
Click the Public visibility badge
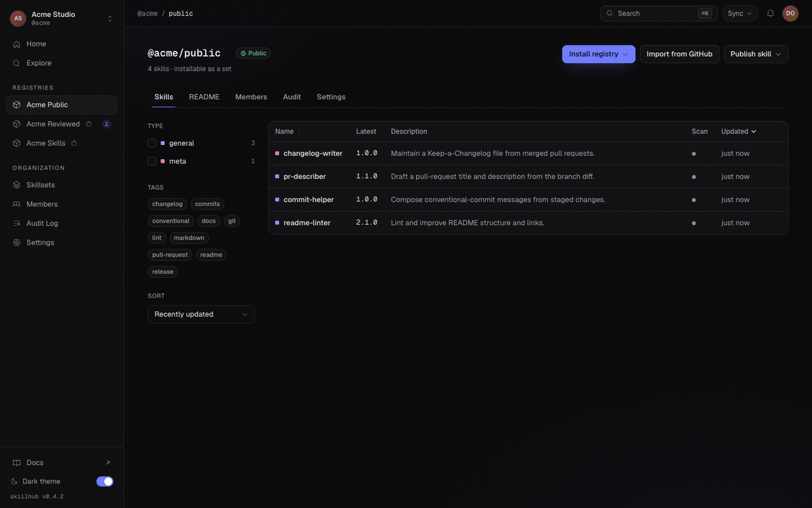point(253,54)
